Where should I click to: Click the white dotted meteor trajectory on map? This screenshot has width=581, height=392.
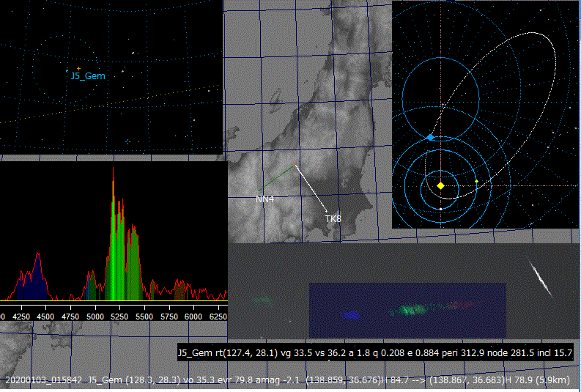pos(311,188)
